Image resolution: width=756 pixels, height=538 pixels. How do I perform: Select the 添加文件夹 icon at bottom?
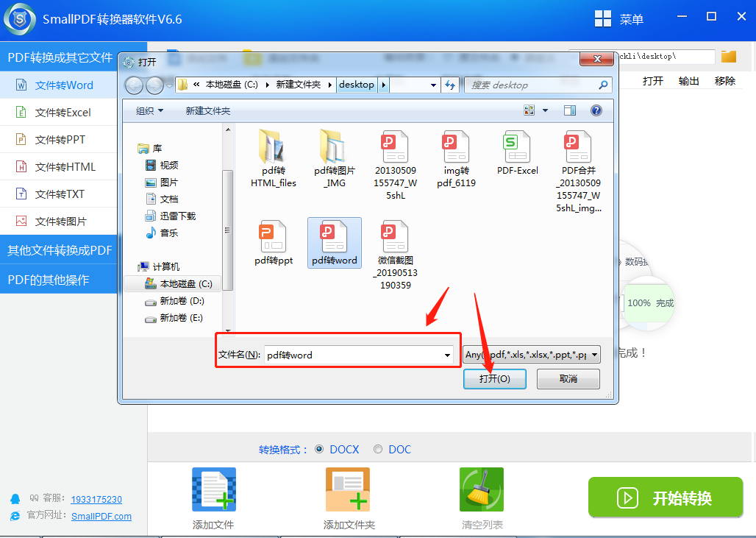coord(347,489)
